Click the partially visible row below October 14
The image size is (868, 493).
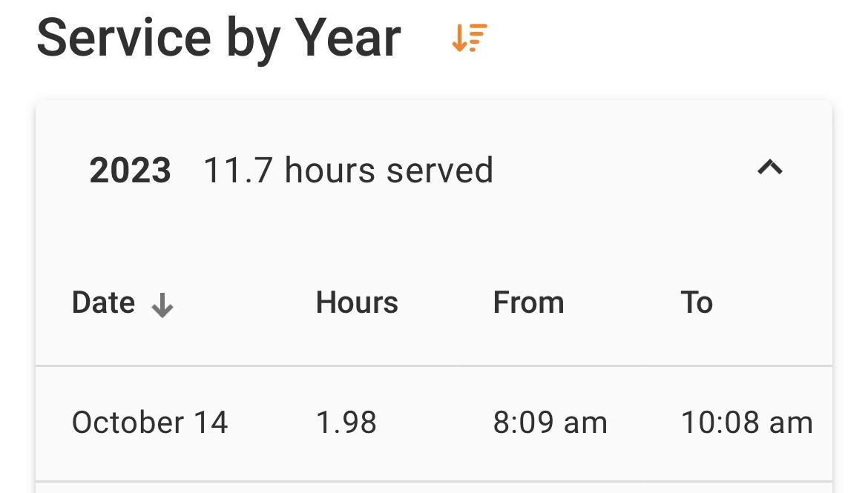(434, 488)
